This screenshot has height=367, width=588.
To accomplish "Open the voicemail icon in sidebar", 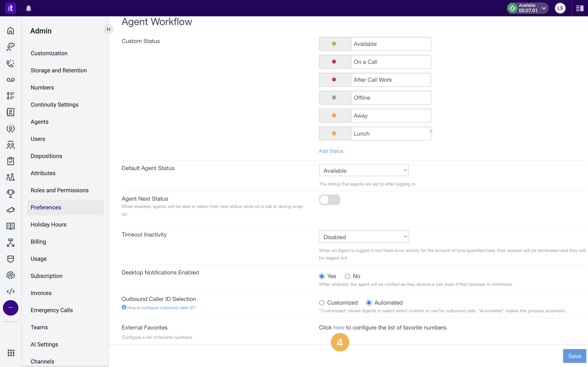I will click(10, 80).
